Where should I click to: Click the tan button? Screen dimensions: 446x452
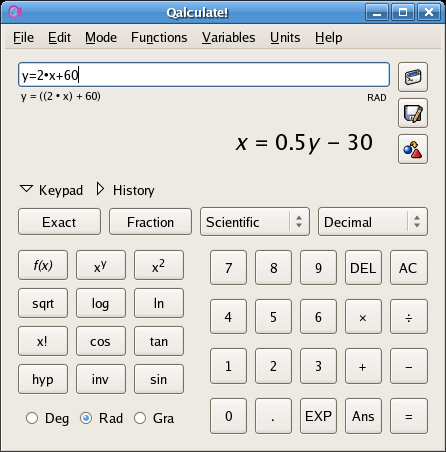(159, 341)
